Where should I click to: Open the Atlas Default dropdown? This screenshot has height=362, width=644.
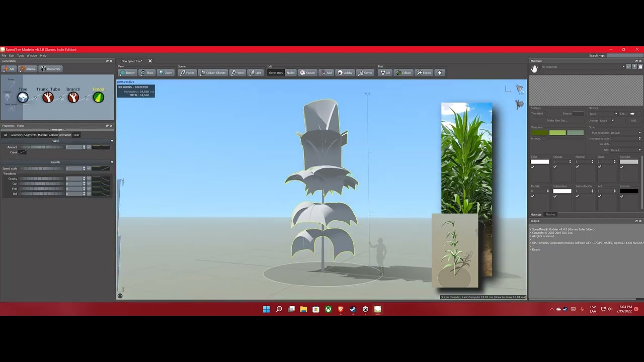click(625, 150)
